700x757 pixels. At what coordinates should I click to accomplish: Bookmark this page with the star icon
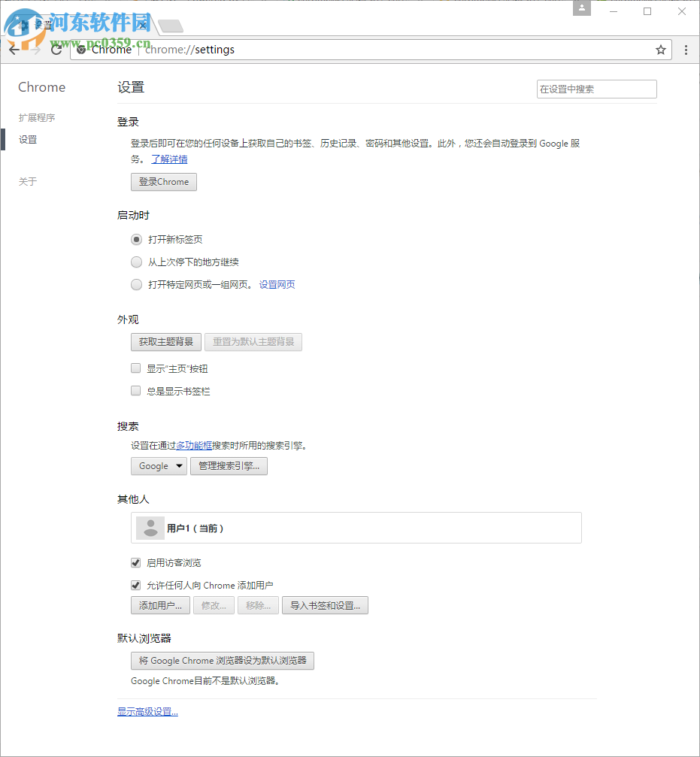coord(660,49)
